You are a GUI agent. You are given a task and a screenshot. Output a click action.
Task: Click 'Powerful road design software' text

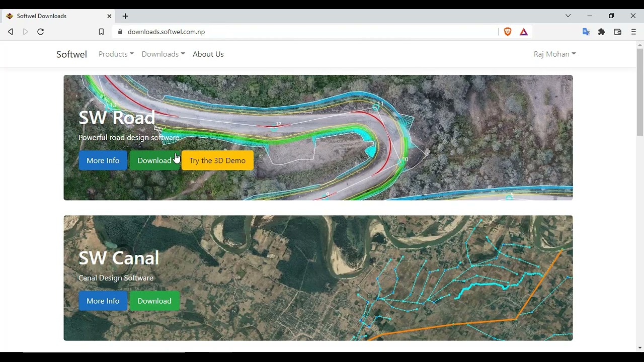point(129,137)
